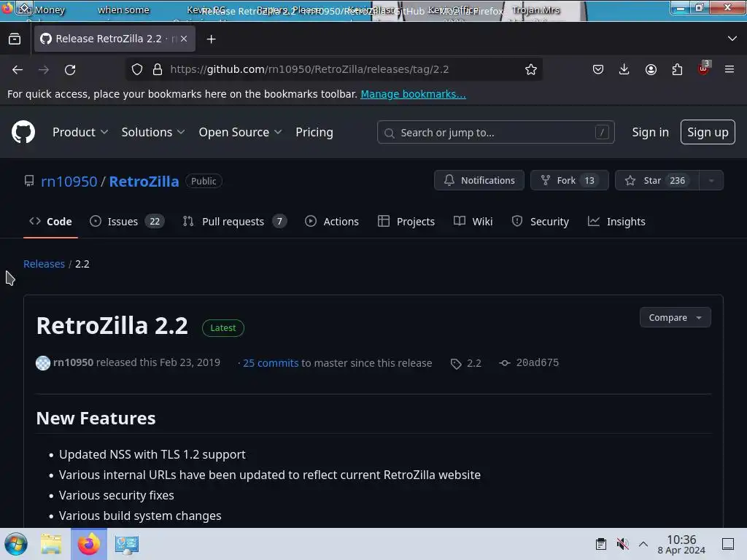This screenshot has height=560, width=747.
Task: Expand the Product menu
Action: click(80, 133)
